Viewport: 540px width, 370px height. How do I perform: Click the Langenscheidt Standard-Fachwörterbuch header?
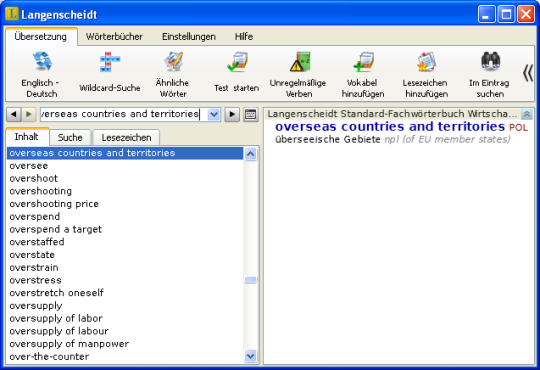coord(393,114)
